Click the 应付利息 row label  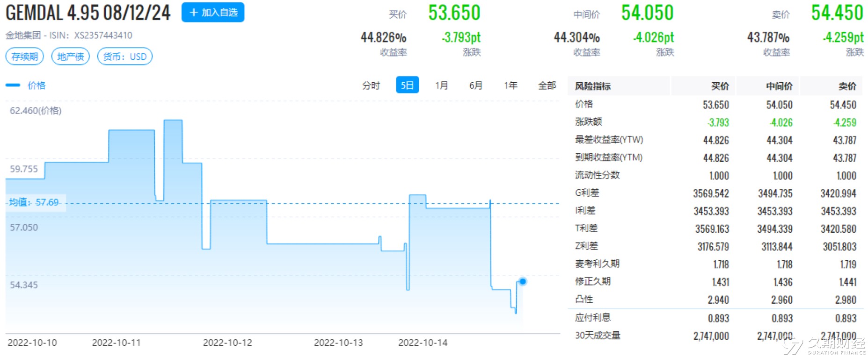593,318
